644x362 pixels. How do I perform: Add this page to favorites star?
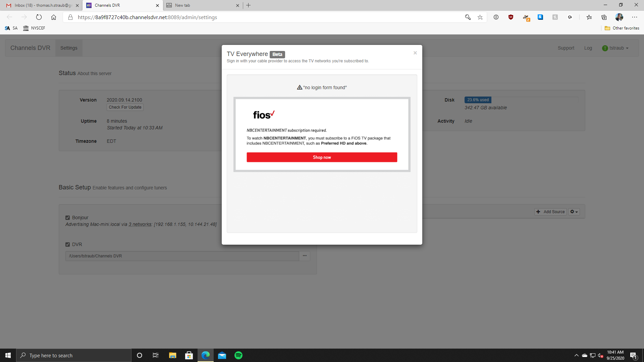[480, 17]
